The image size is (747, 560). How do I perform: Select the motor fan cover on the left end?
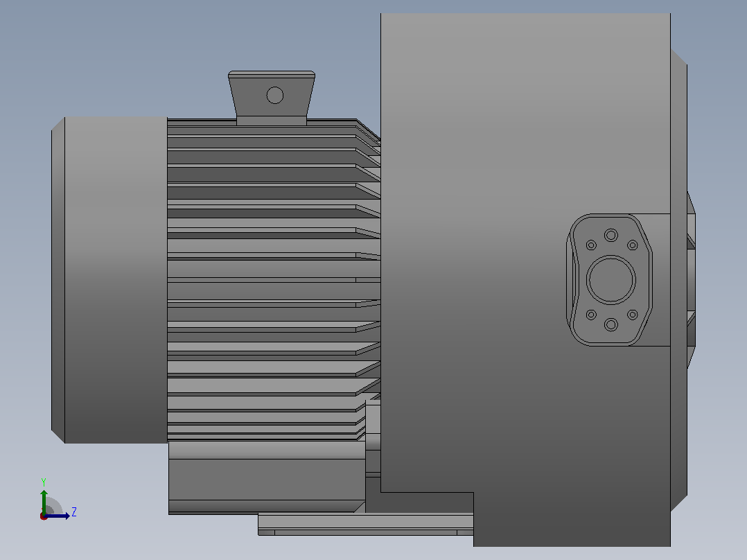point(109,280)
